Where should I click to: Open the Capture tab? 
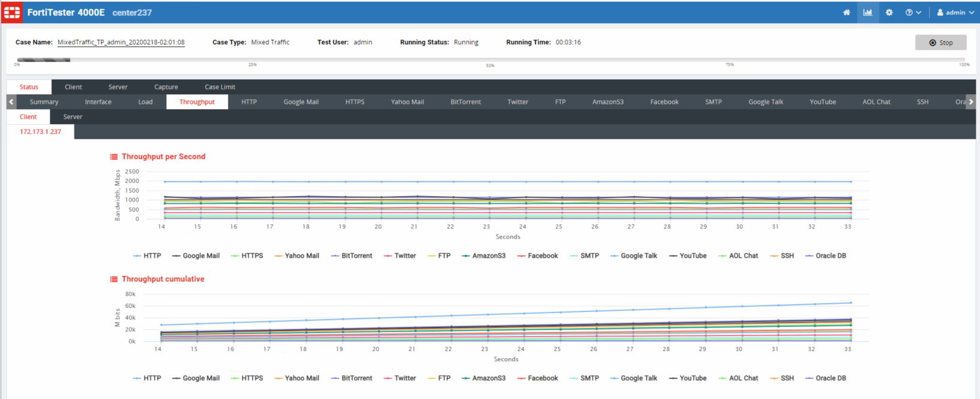point(166,87)
